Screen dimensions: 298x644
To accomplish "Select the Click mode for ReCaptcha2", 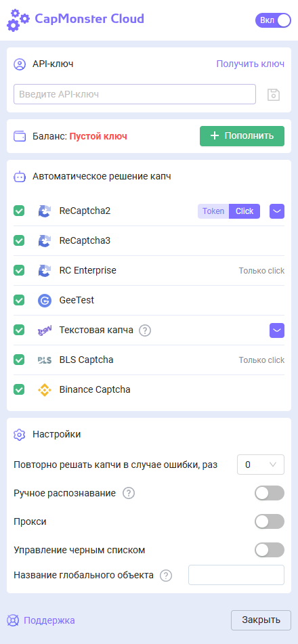I will click(244, 211).
